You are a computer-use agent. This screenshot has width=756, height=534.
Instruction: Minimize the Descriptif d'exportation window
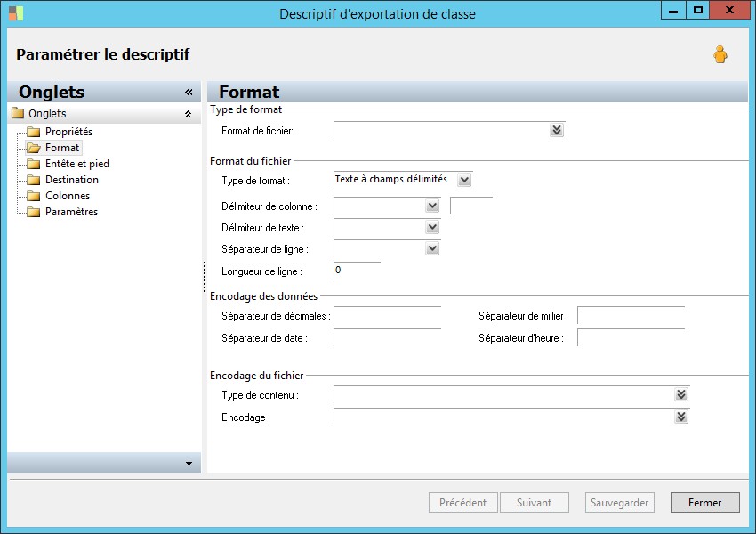(x=673, y=10)
